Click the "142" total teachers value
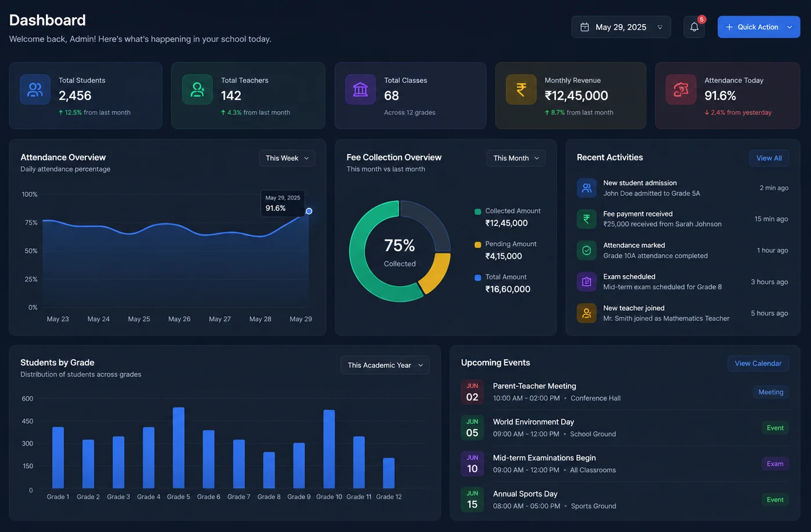Viewport: 811px width, 532px height. [x=231, y=96]
